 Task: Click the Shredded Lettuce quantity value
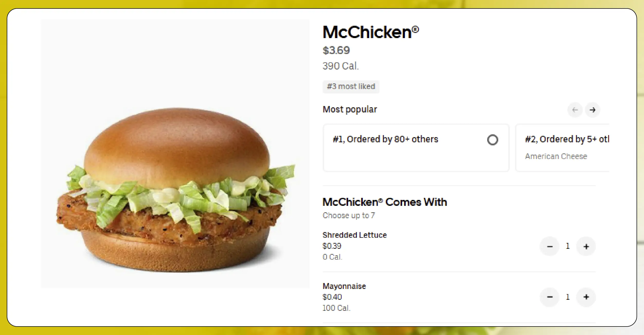568,246
